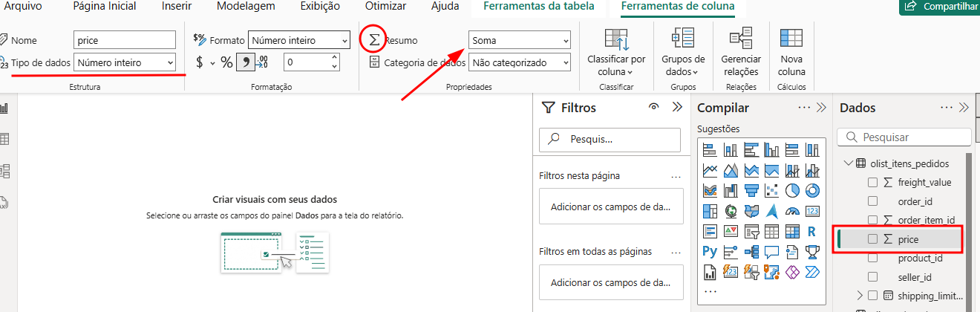Select the clustered bar chart visual
This screenshot has width=980, height=312.
coord(751,149)
